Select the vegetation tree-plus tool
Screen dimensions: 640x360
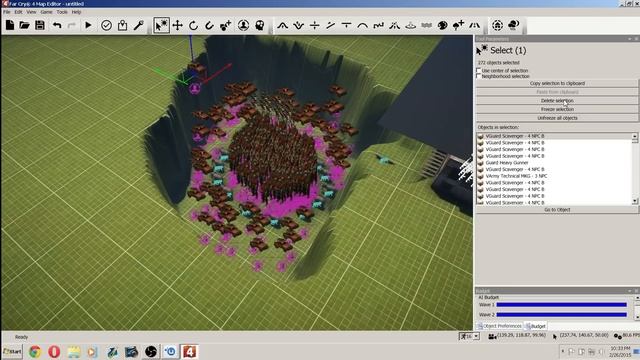(x=458, y=25)
